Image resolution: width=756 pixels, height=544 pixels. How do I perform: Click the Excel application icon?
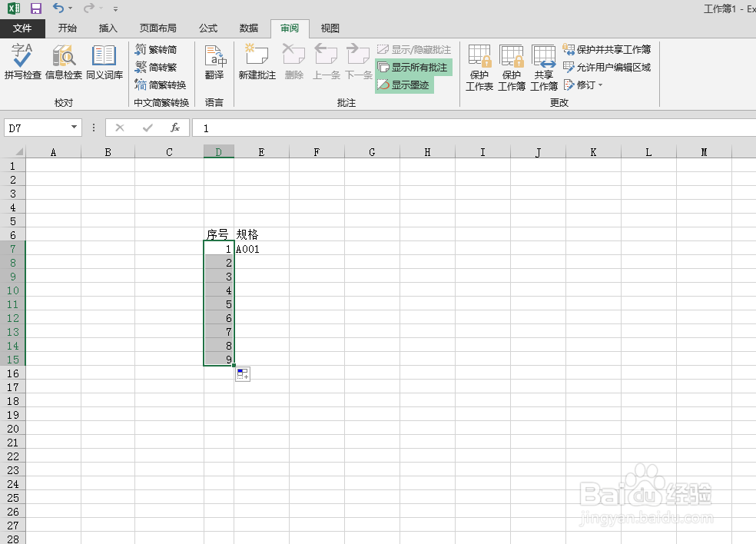point(14,8)
